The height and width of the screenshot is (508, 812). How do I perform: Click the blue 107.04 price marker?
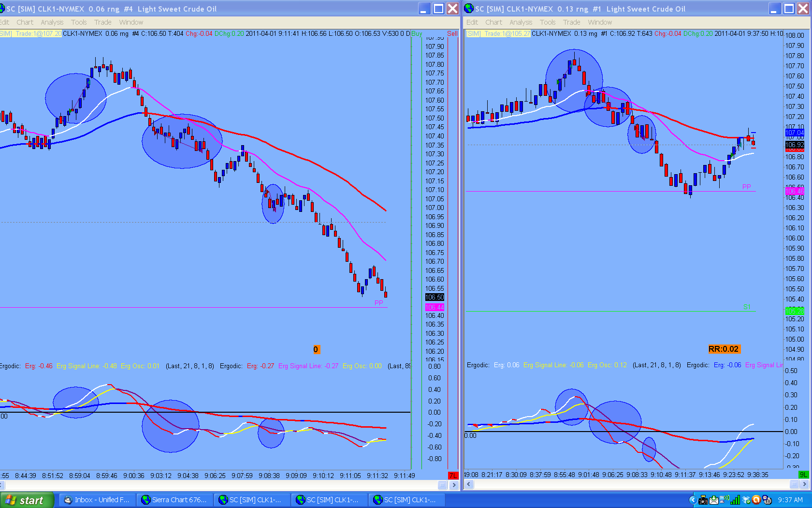[x=795, y=133]
